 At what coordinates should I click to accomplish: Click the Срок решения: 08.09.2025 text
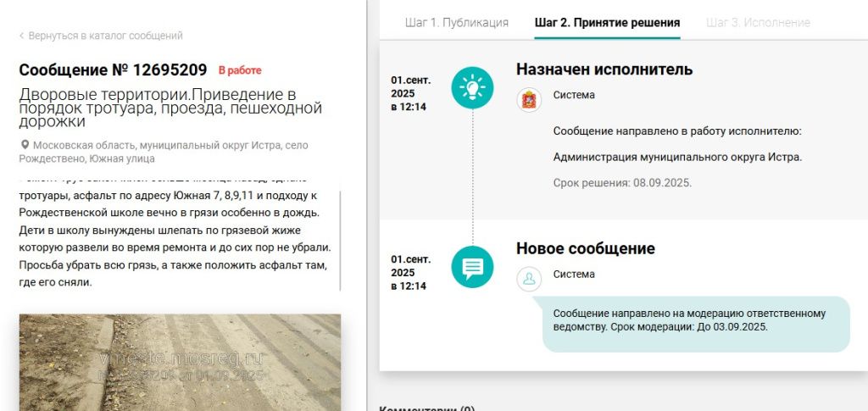pos(622,182)
